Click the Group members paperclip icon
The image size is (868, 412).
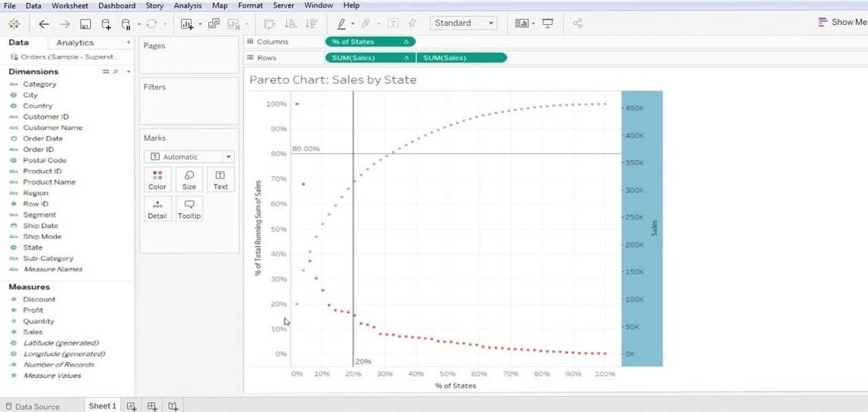pos(366,23)
